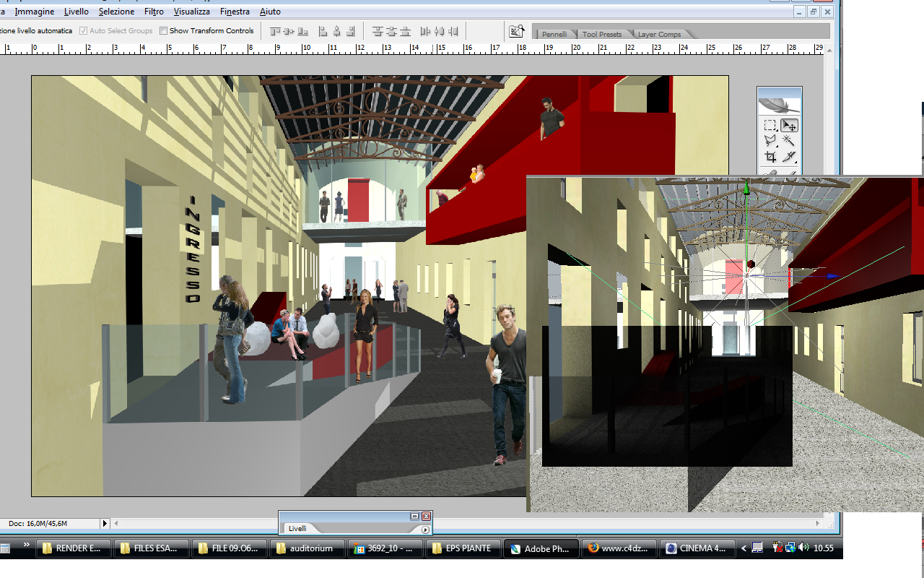Viewport: 924px width, 578px height.
Task: Open the Go to Bridge icon
Action: (517, 31)
